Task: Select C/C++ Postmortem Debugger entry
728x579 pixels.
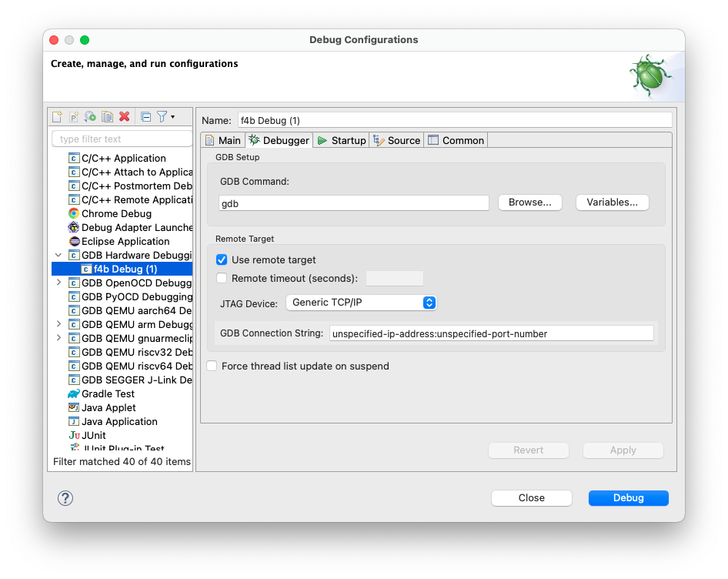Action: point(130,186)
